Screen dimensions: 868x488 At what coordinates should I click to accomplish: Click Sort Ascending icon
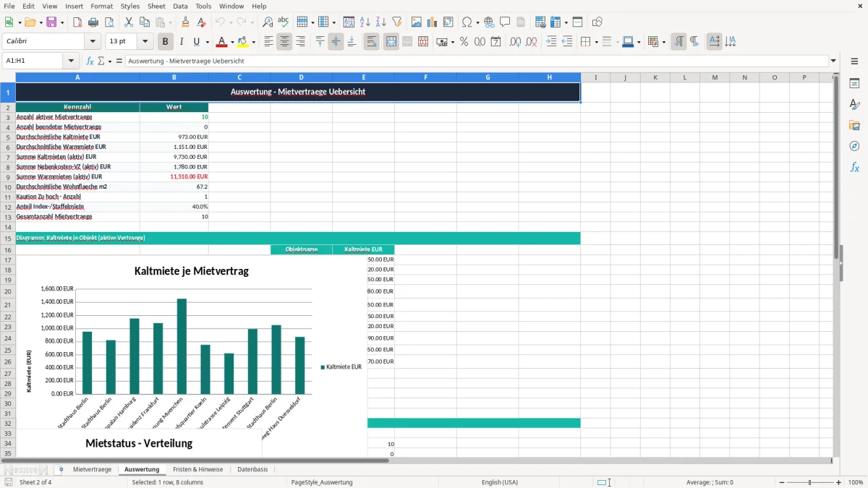pos(365,22)
